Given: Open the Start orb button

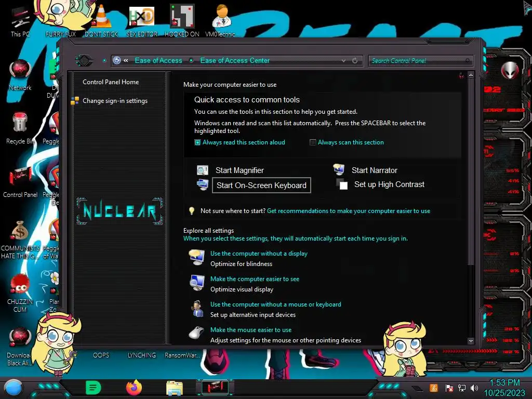Looking at the screenshot, I should coord(14,388).
